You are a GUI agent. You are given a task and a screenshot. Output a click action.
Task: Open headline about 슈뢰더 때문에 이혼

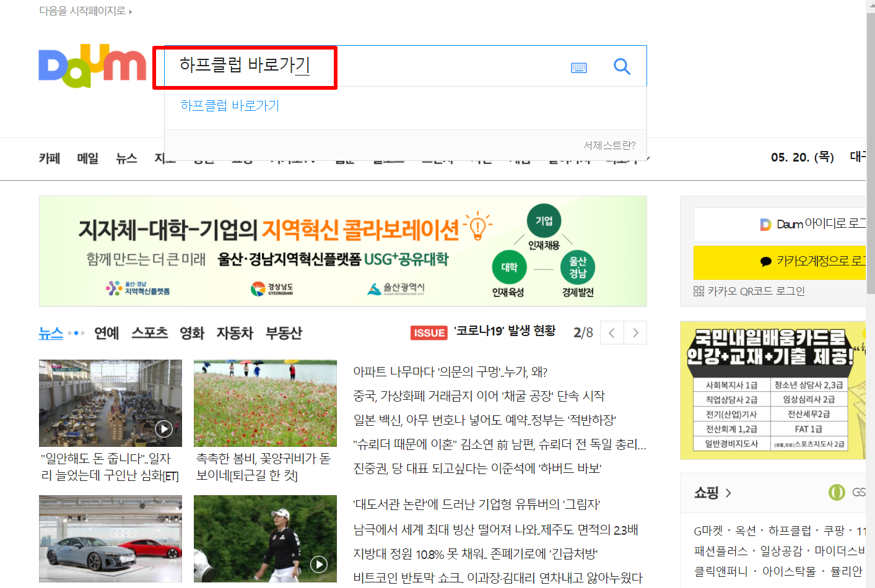(500, 444)
